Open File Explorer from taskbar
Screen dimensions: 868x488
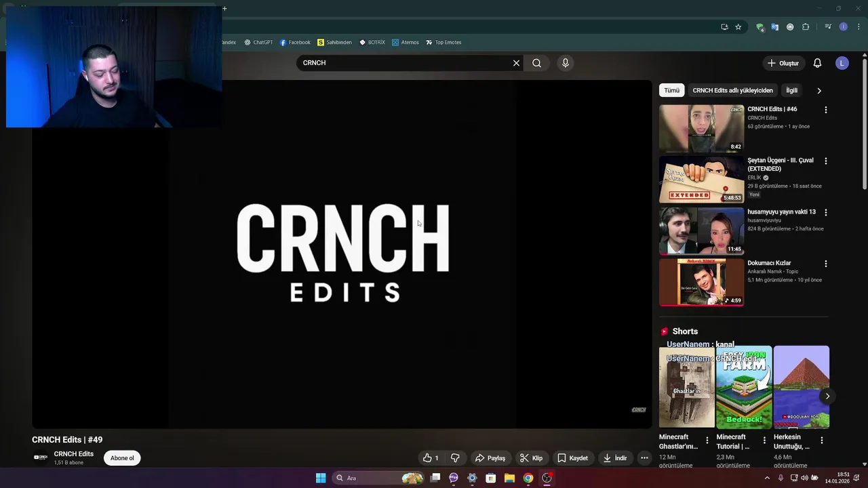coord(509,478)
